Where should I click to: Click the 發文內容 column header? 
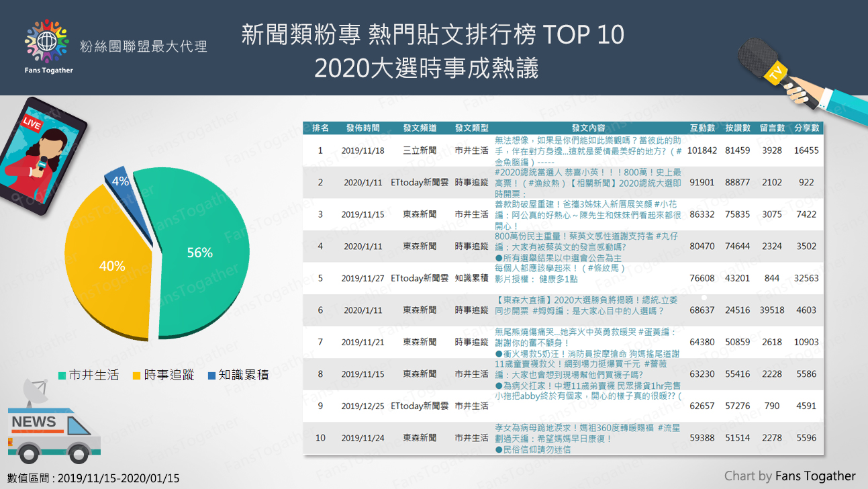coord(588,128)
